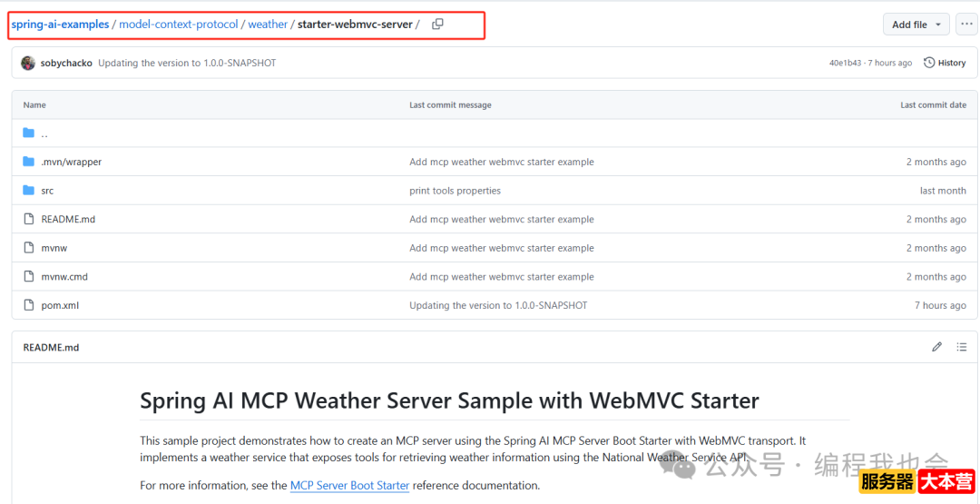
Task: Open the README outline list icon
Action: click(x=962, y=347)
